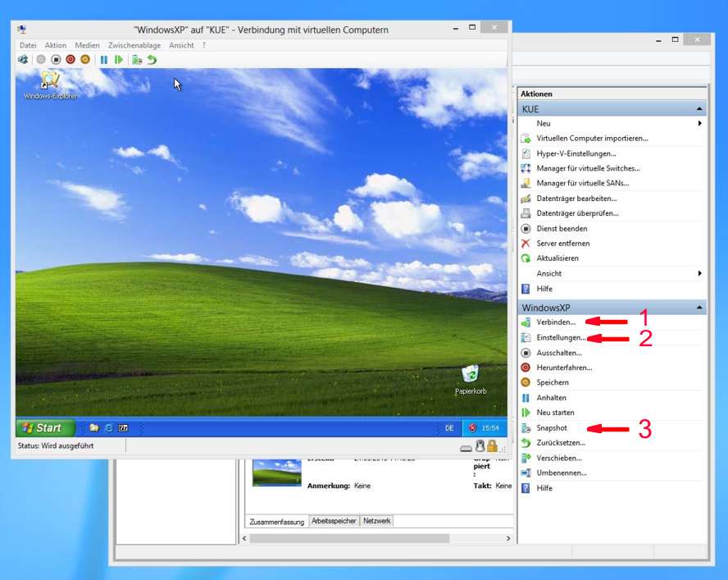Click Neu starten action
Viewport: 728px width, 580px height.
pos(555,413)
